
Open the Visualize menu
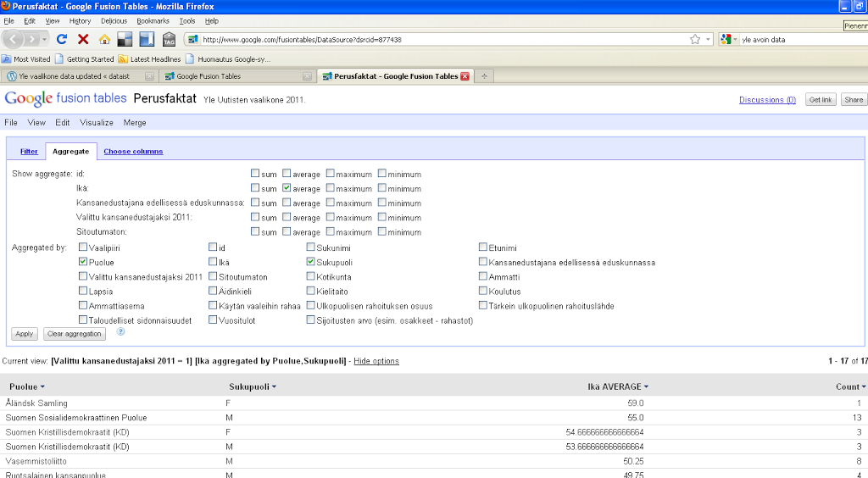(x=97, y=123)
